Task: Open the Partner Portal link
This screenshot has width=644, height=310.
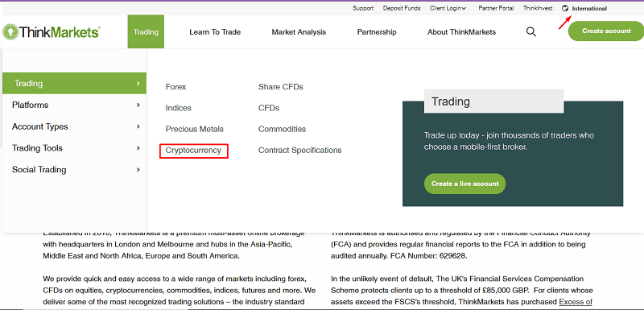Action: 496,8
